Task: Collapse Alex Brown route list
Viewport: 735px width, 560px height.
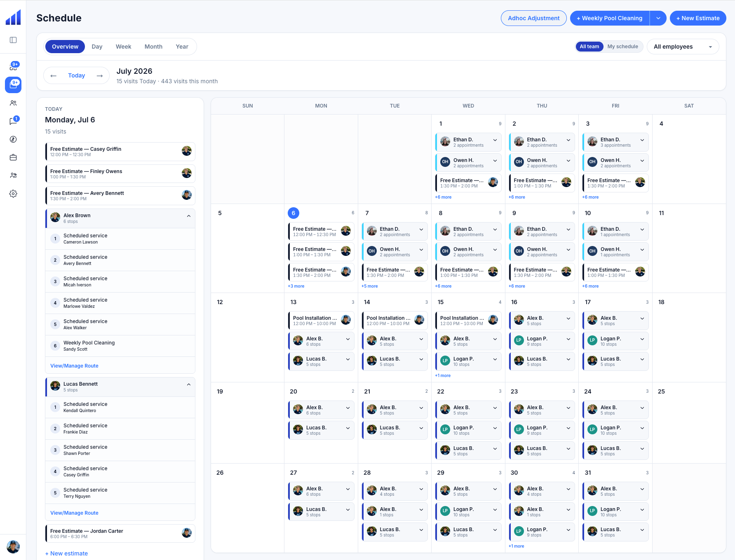Action: pos(189,216)
